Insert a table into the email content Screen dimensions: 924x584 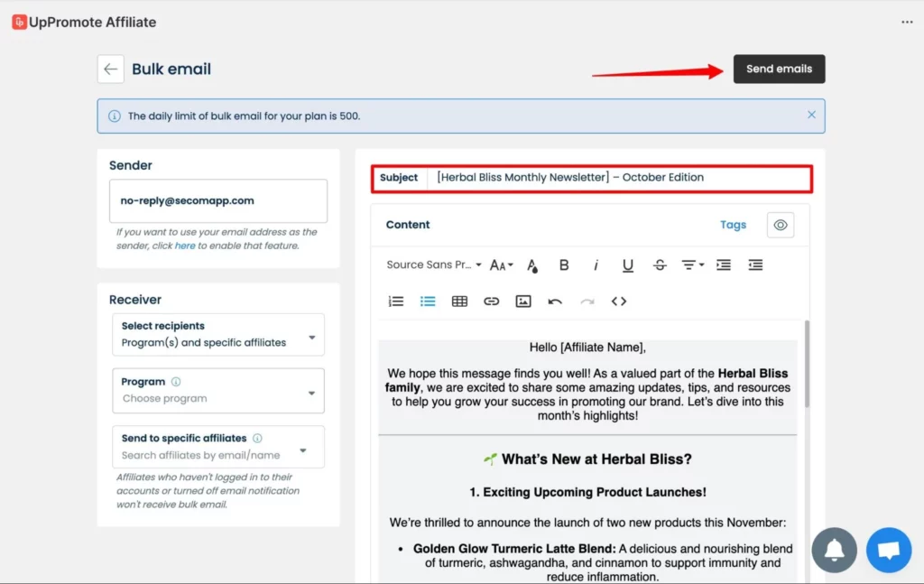click(x=459, y=301)
